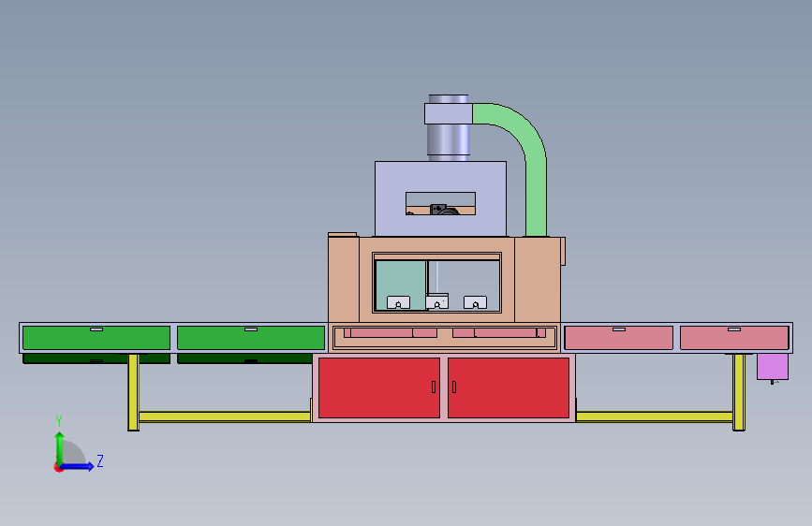Screen dimensions: 812x526
Task: Pick the green conveyor panel nearest the machine
Action: click(x=251, y=338)
